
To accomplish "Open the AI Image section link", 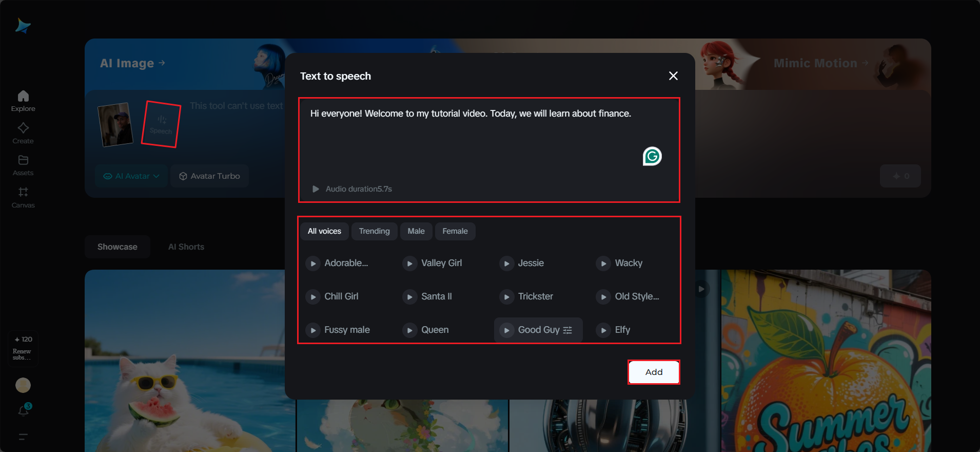I will point(132,63).
